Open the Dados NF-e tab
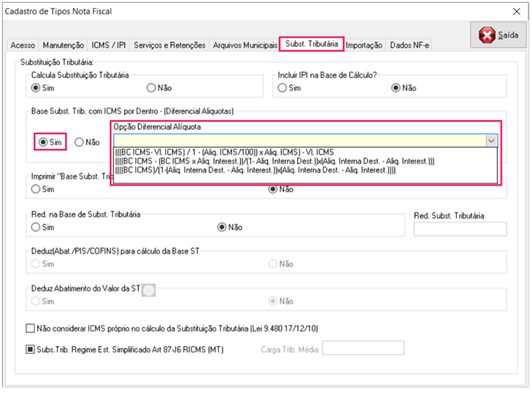Viewport: 532px width, 393px height. (410, 45)
